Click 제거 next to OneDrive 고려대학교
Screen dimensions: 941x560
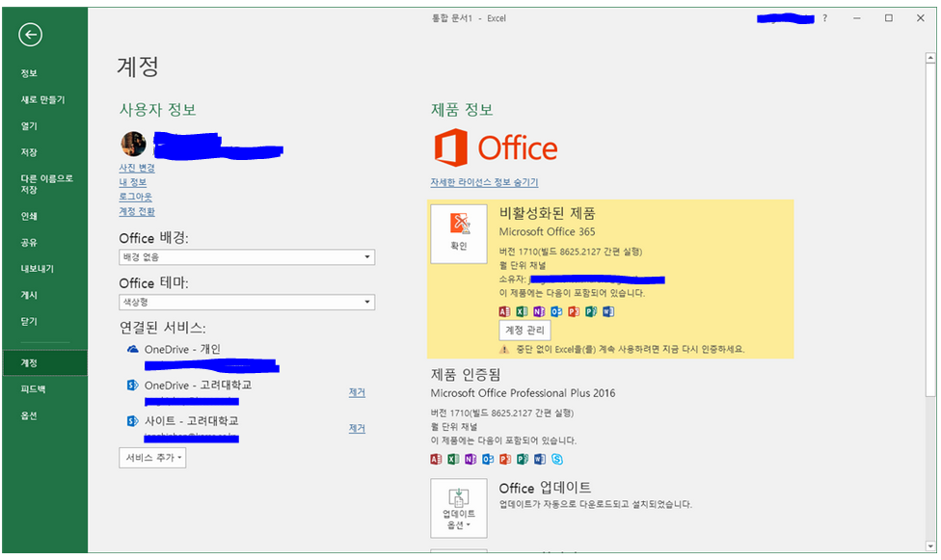357,392
